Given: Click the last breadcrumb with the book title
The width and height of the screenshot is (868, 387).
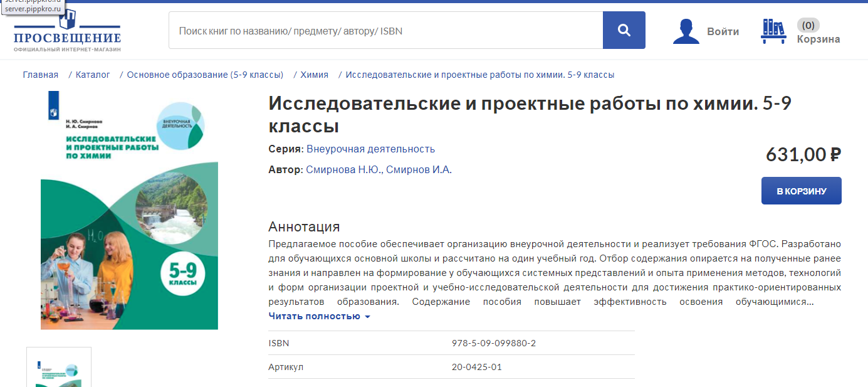Looking at the screenshot, I should pyautogui.click(x=479, y=75).
